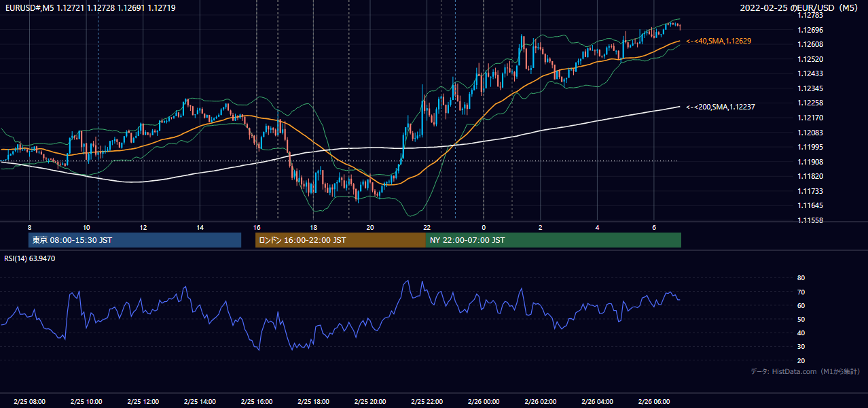The width and height of the screenshot is (868, 408).
Task: Click the 2/26 04:00 date label
Action: pyautogui.click(x=597, y=401)
